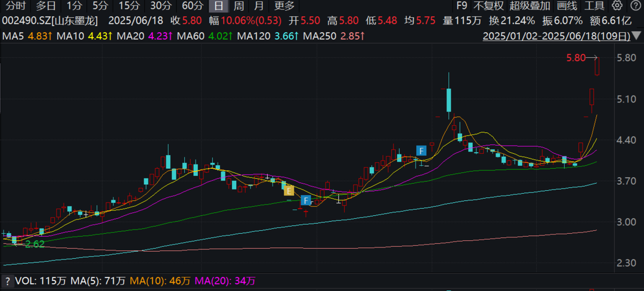Switch to the 分时 intraday tab
The height and width of the screenshot is (291, 644).
point(16,7)
